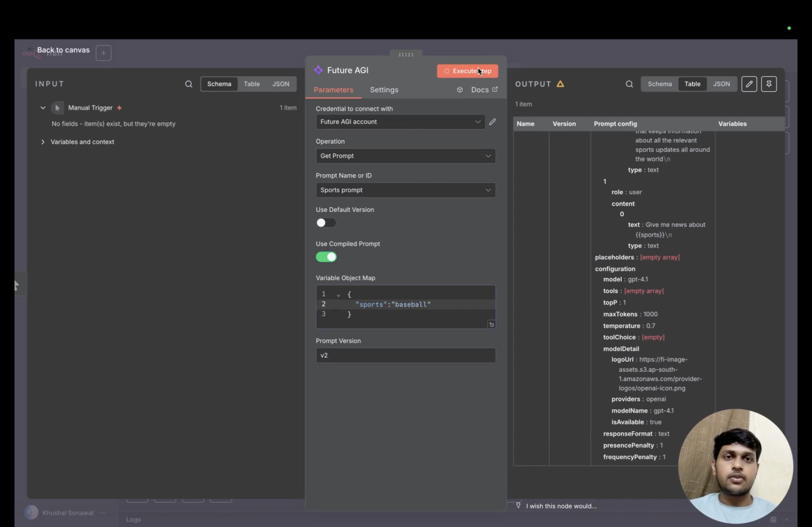This screenshot has height=527, width=812.
Task: Reset the Variable Object Map editor
Action: [491, 324]
